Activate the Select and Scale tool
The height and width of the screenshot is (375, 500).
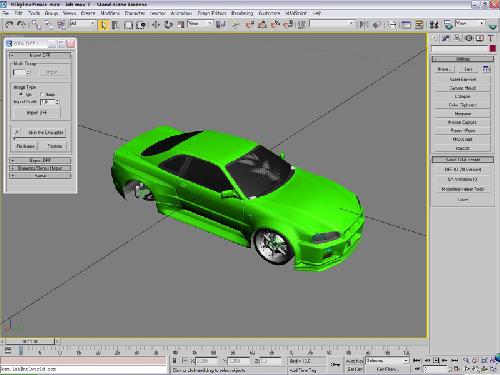tap(181, 25)
